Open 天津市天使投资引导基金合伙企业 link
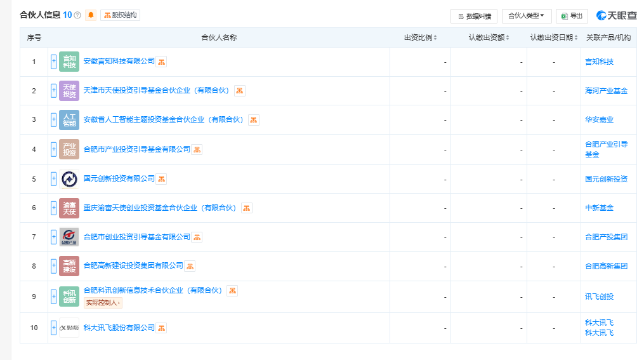This screenshot has width=644, height=360. click(156, 90)
